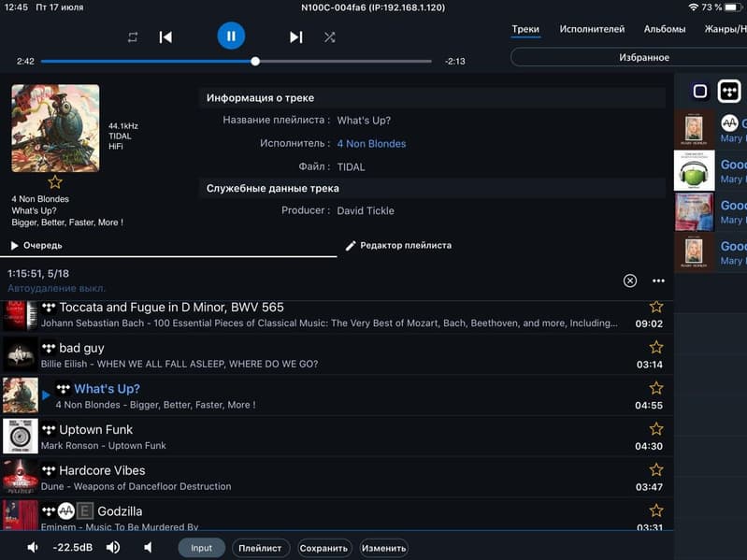The height and width of the screenshot is (560, 747).
Task: Star the bad guy track
Action: click(x=656, y=347)
